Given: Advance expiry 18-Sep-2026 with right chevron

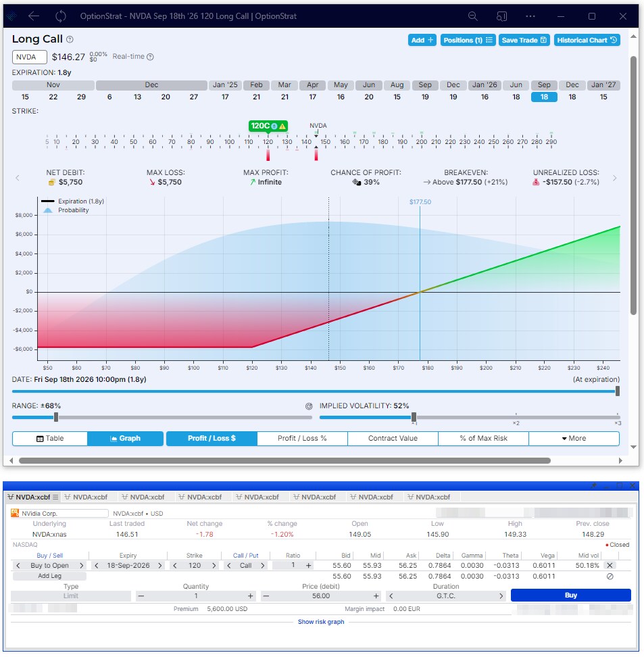Looking at the screenshot, I should click(x=162, y=565).
